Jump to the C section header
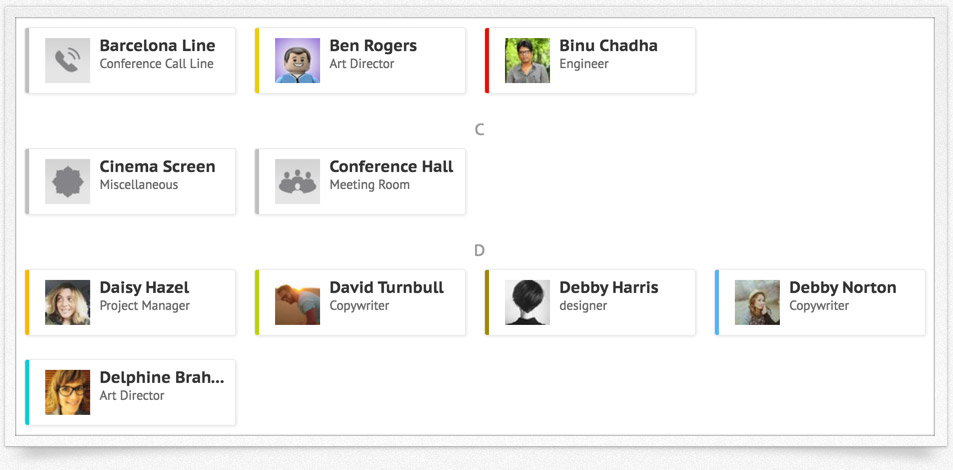Screen dimensions: 953x470 point(479,130)
